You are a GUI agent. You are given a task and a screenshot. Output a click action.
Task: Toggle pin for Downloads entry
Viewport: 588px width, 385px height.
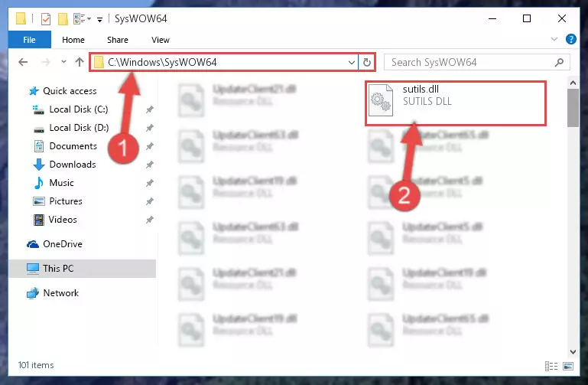click(150, 165)
